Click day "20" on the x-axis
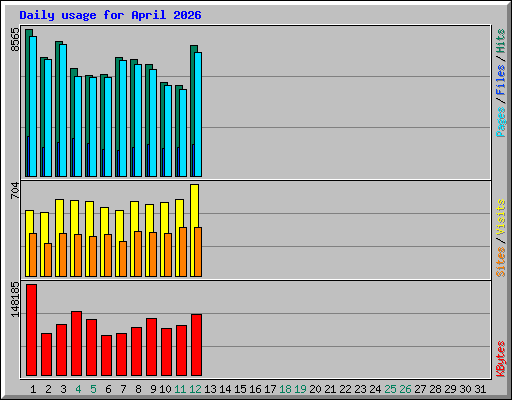The image size is (512, 400). (315, 389)
